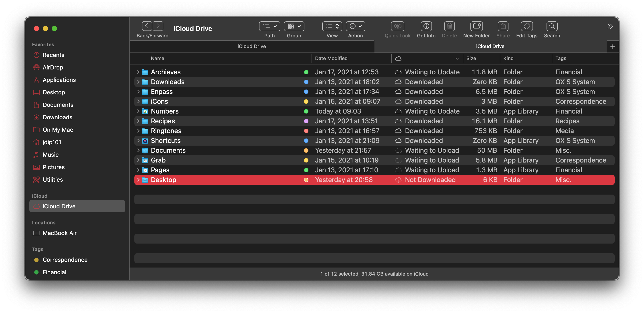This screenshot has height=313, width=644.
Task: Open the Path dropdown menu
Action: tap(269, 26)
